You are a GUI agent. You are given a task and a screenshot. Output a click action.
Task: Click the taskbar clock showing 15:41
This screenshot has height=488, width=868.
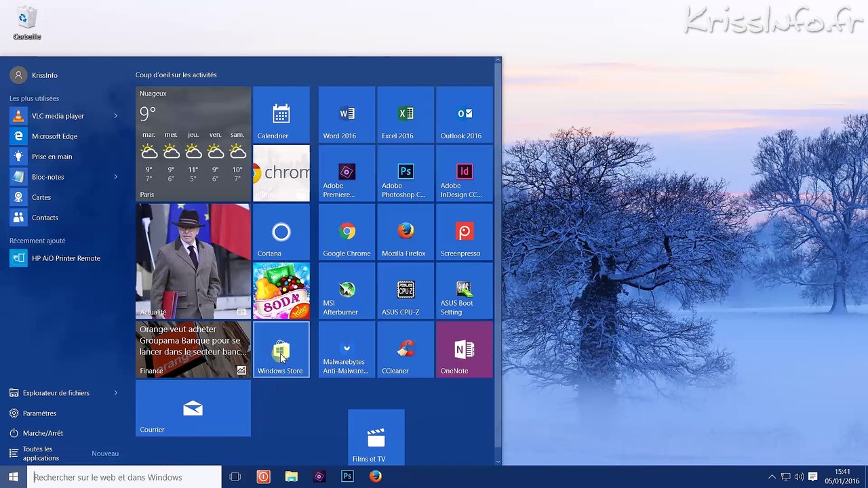pyautogui.click(x=842, y=476)
